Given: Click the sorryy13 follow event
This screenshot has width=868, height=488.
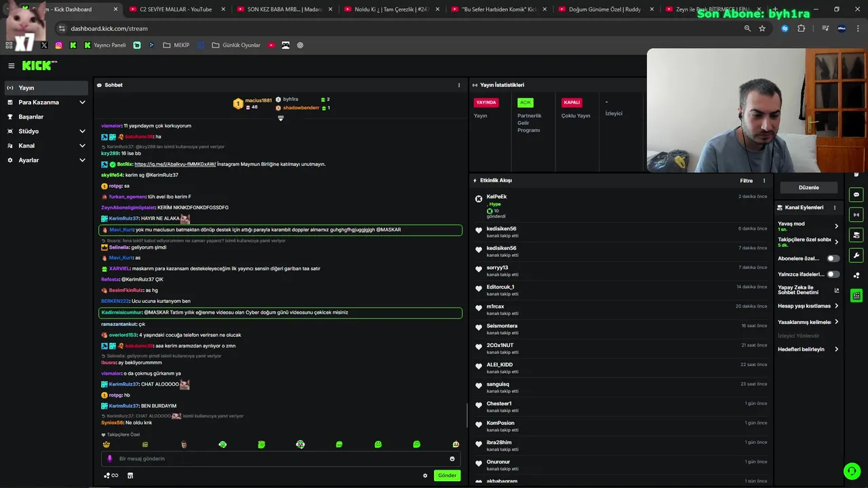Looking at the screenshot, I should (x=620, y=271).
